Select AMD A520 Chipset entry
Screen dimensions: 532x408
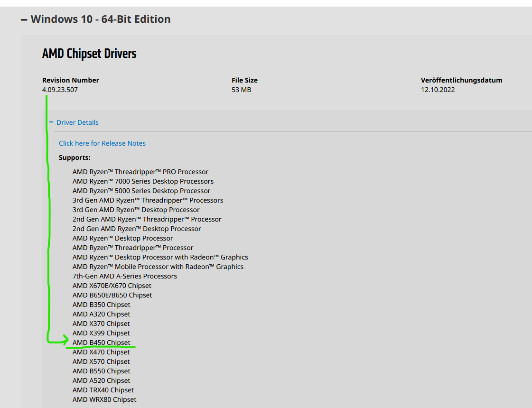102,381
